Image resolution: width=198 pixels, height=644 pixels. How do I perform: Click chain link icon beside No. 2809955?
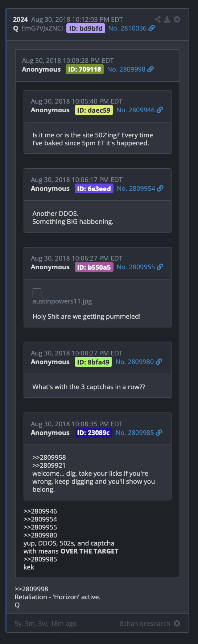tap(160, 267)
